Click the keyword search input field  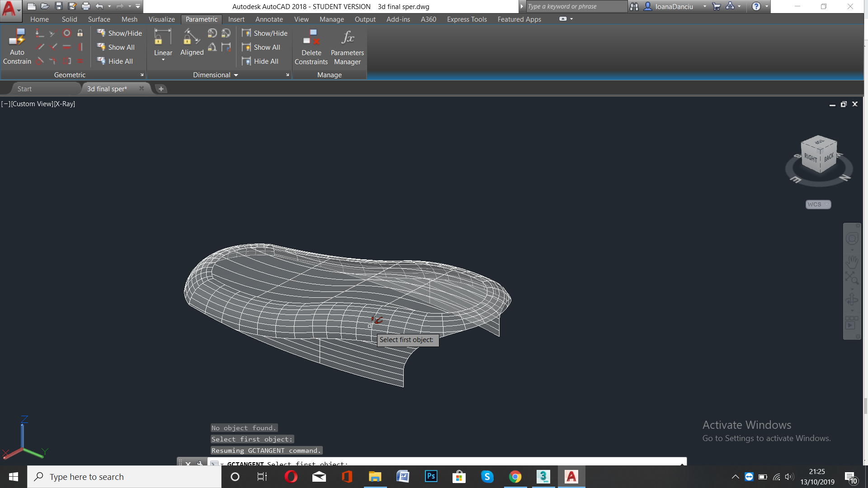click(576, 6)
